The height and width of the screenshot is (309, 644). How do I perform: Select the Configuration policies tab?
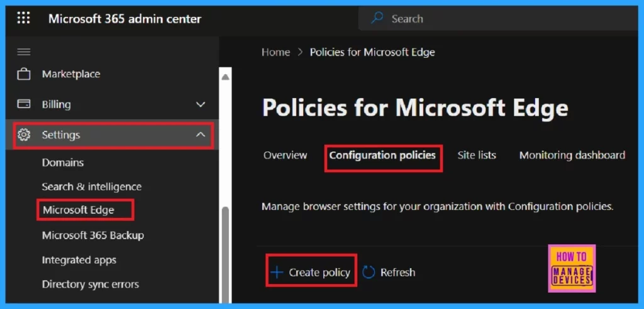coord(382,156)
